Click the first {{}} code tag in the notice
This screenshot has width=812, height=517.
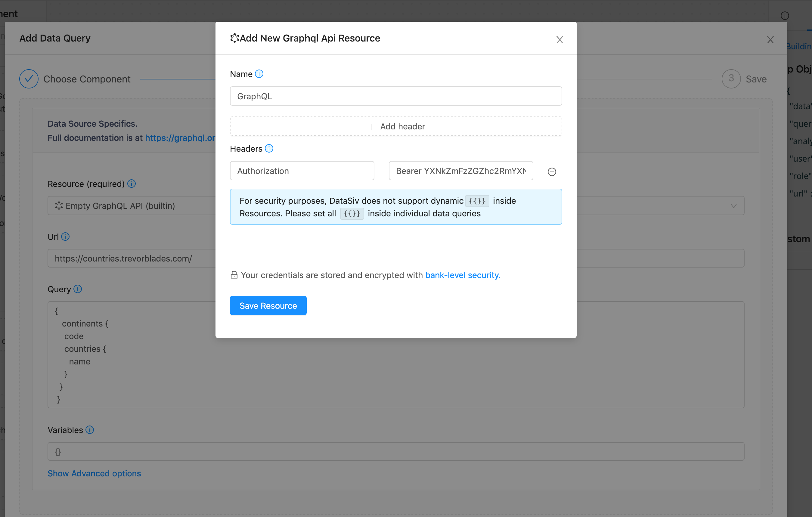[x=477, y=201]
